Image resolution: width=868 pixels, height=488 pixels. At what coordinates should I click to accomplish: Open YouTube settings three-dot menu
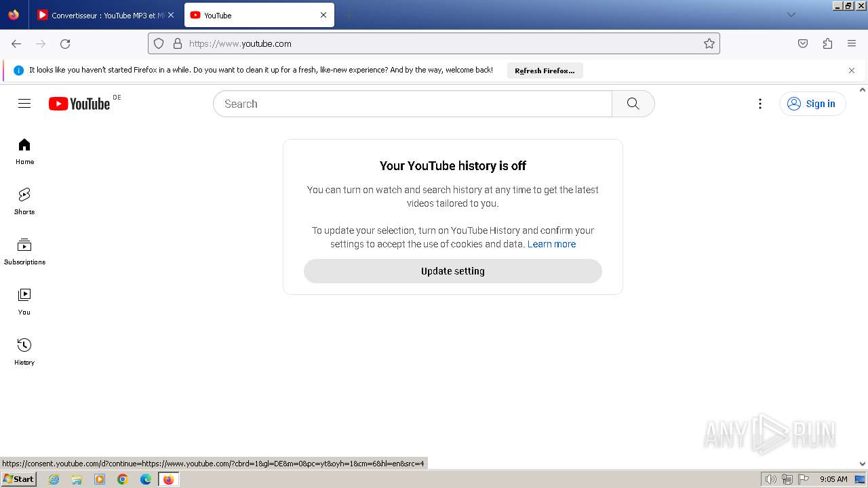760,104
